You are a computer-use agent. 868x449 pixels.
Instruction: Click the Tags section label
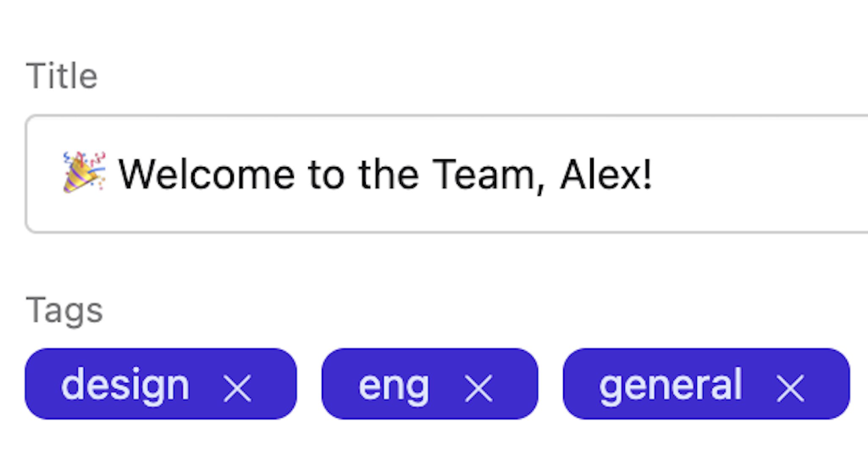[64, 310]
